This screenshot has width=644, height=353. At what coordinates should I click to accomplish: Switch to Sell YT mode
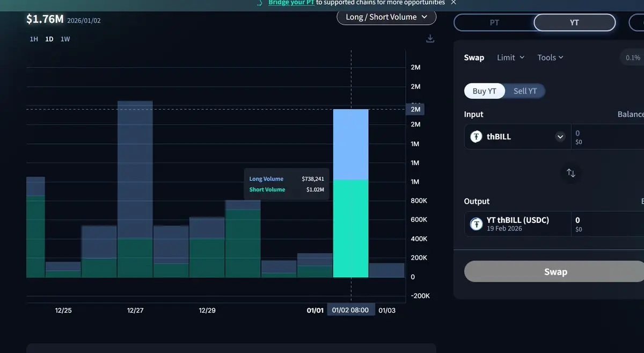click(x=525, y=91)
